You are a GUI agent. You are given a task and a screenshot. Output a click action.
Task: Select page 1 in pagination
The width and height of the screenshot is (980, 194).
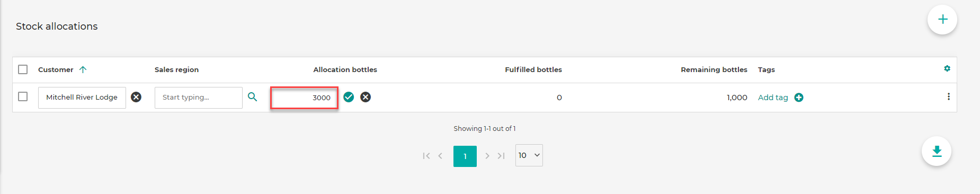point(465,156)
